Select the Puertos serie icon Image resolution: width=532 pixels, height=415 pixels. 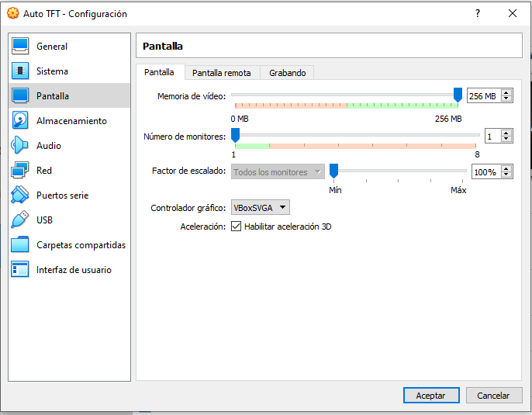pyautogui.click(x=21, y=195)
